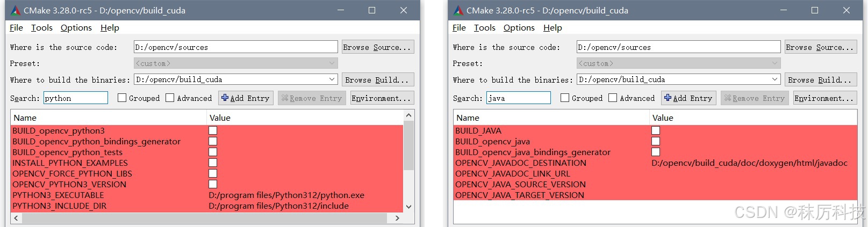Click vertical scrollbar thumb in left window
Image resolution: width=868 pixels, height=227 pixels.
[408, 145]
